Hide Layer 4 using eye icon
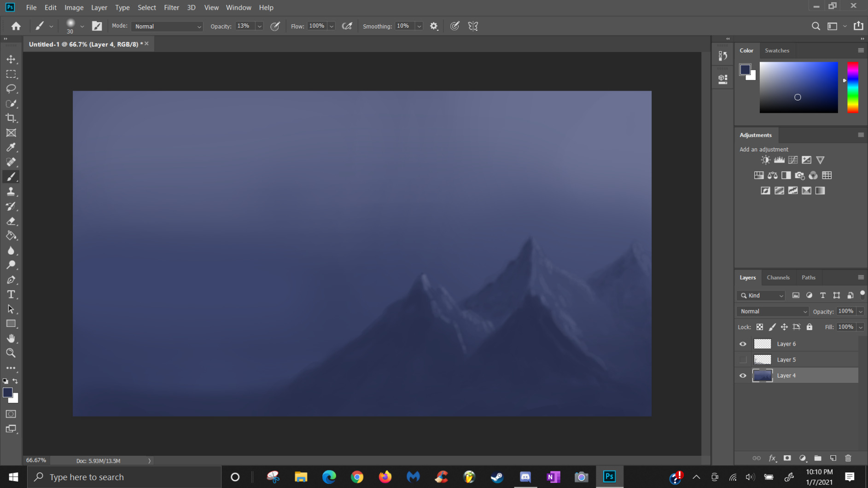This screenshot has width=868, height=488. [743, 376]
